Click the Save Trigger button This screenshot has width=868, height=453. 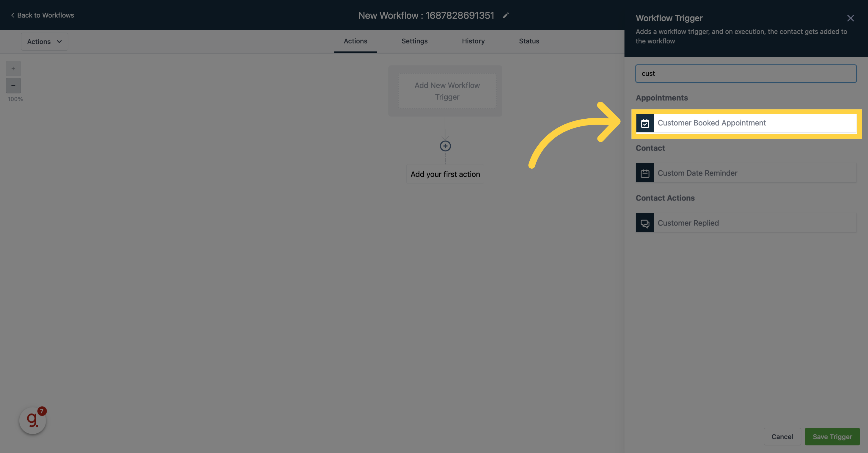(832, 436)
